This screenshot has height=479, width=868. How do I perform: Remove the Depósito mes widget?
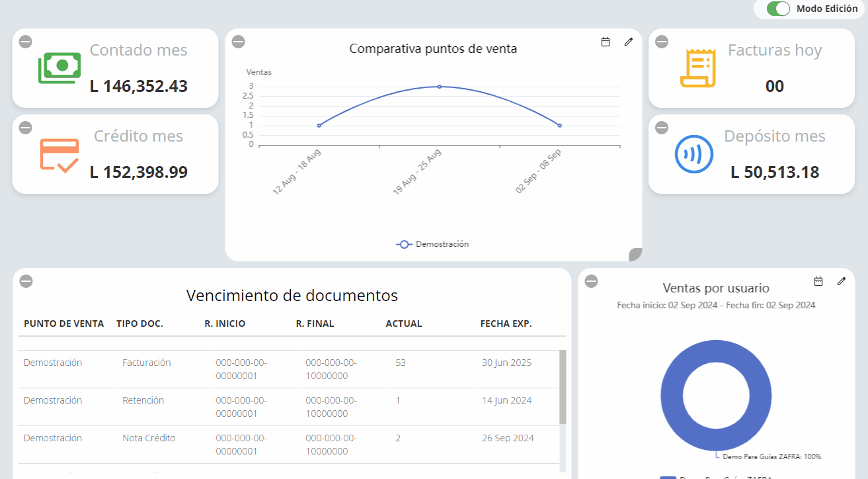[662, 128]
